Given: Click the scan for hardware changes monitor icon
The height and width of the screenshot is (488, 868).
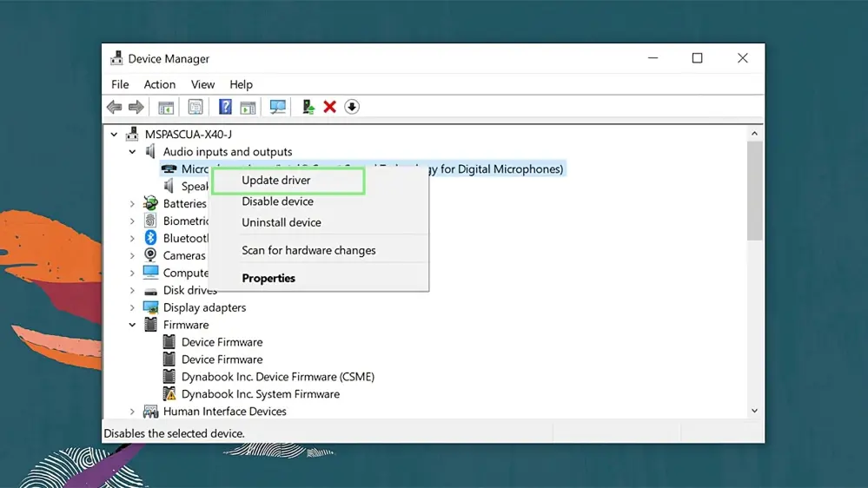Looking at the screenshot, I should click(278, 107).
